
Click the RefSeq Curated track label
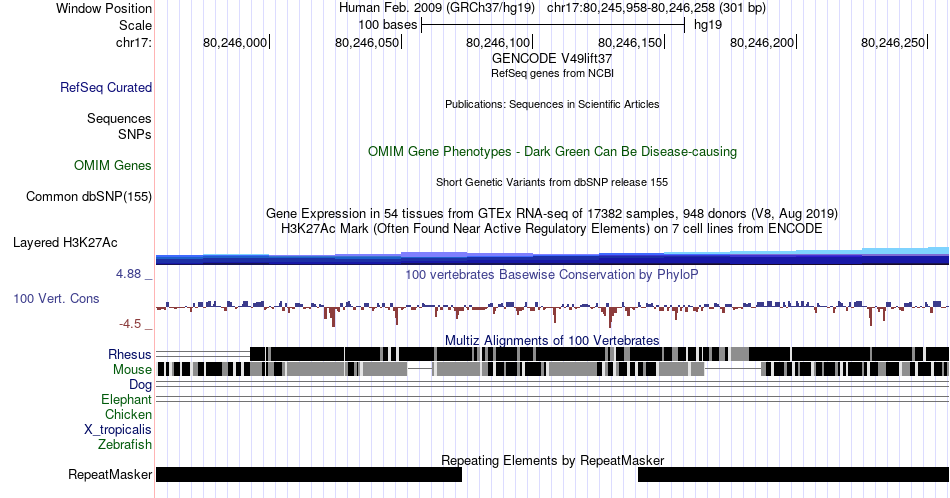106,87
